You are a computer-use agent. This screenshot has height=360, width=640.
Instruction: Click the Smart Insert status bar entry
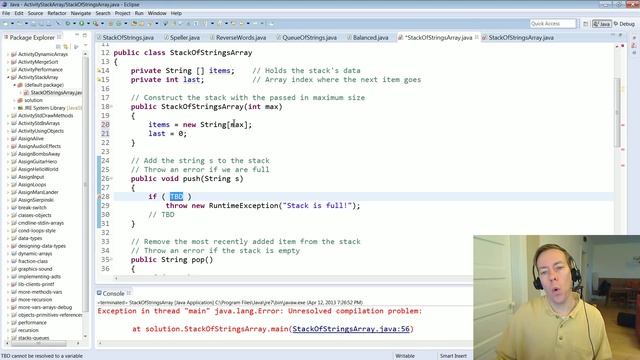pyautogui.click(x=453, y=356)
